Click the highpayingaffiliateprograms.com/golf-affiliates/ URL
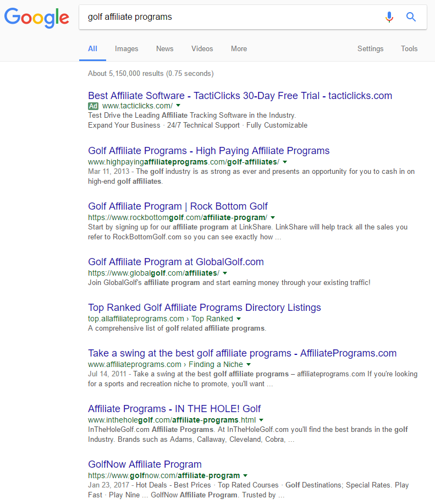 tap(184, 162)
